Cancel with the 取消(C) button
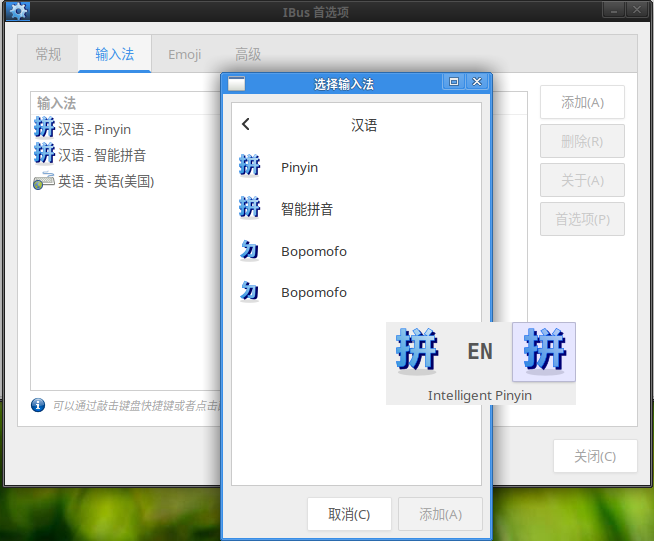The image size is (654, 541). click(349, 514)
